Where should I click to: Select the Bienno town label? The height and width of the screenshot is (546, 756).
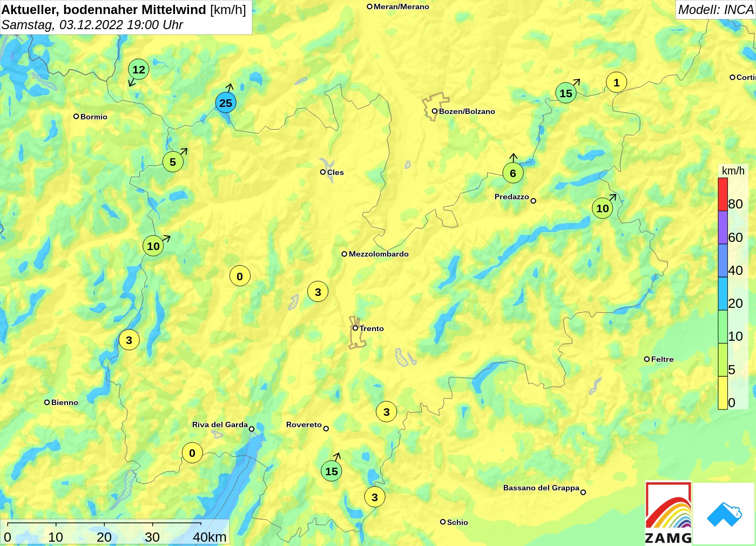[65, 402]
